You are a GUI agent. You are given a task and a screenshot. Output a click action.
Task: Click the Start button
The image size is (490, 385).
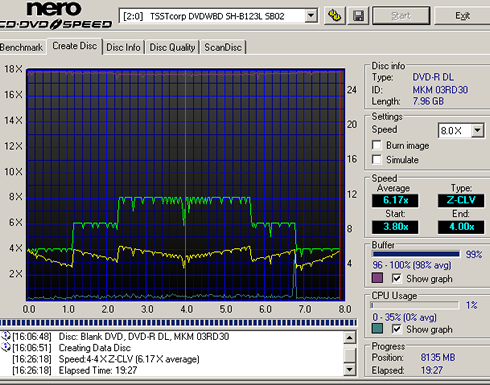(x=401, y=16)
